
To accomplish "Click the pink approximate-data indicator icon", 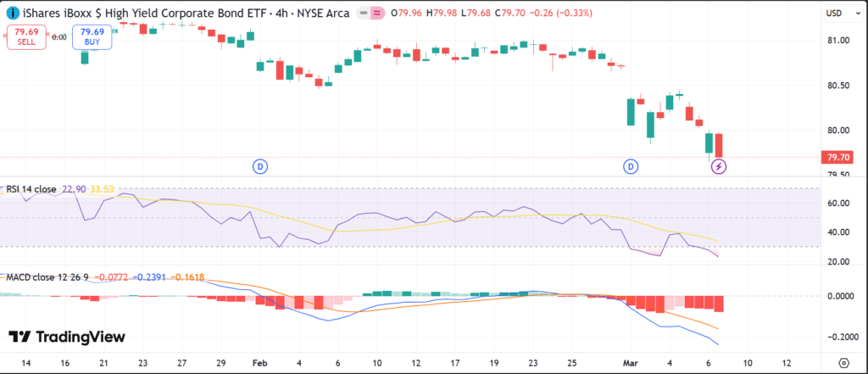I will coord(378,13).
